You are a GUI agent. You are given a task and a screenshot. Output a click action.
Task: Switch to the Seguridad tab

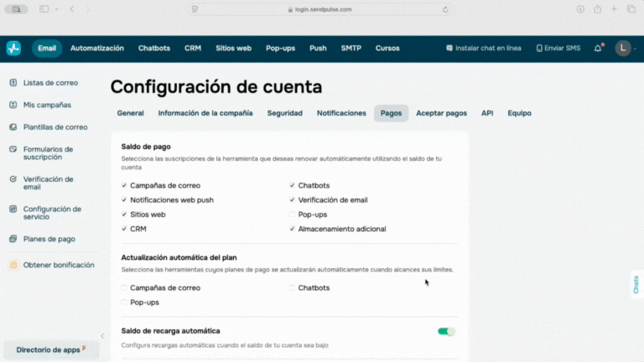284,113
